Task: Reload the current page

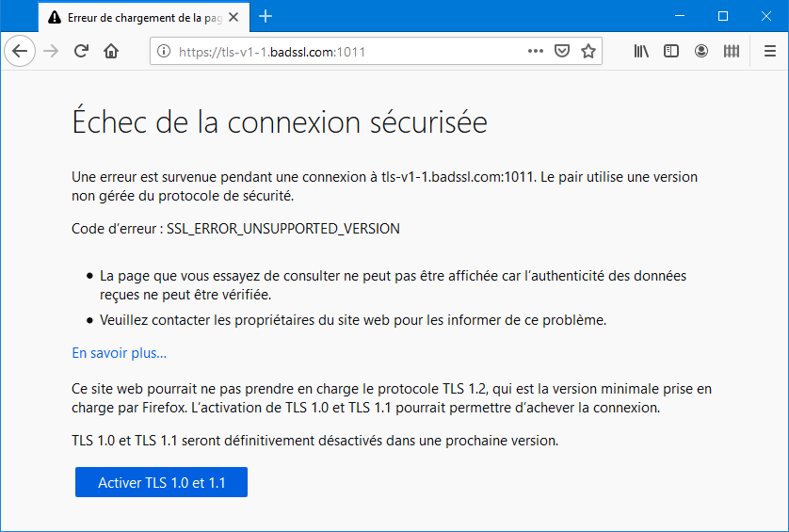Action: tap(82, 51)
